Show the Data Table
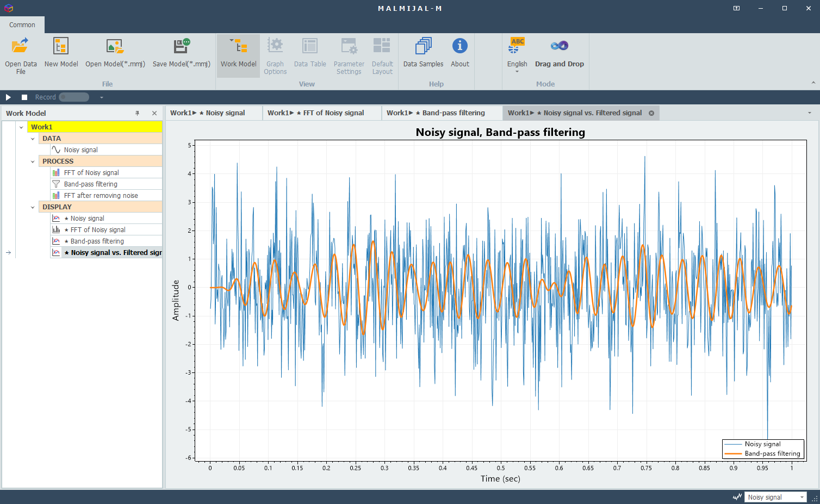The width and height of the screenshot is (820, 504). click(310, 53)
